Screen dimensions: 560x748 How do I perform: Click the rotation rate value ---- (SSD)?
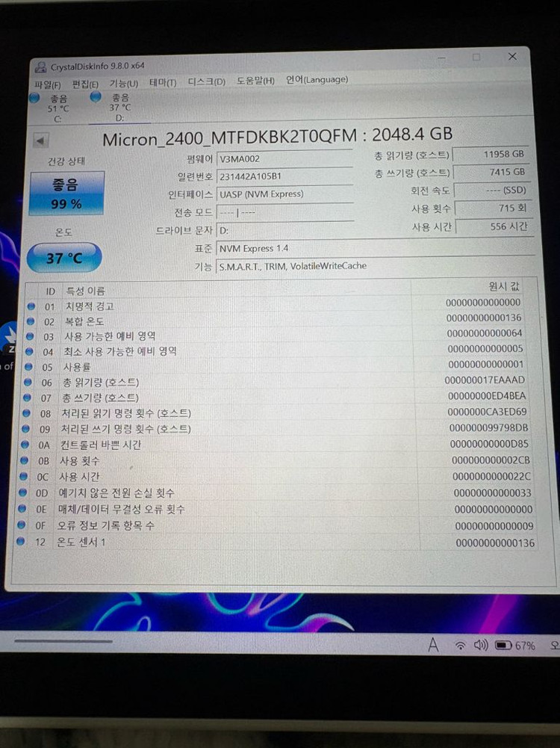(x=492, y=191)
